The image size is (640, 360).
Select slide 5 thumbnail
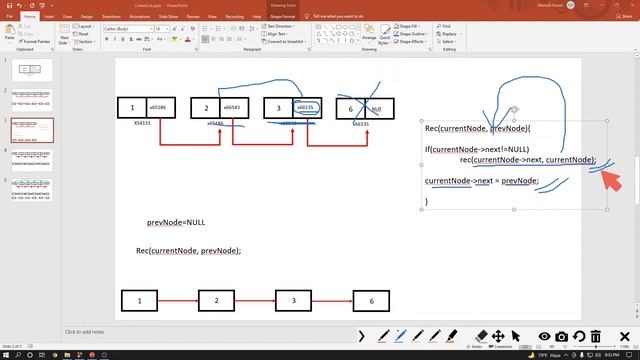pos(32,190)
